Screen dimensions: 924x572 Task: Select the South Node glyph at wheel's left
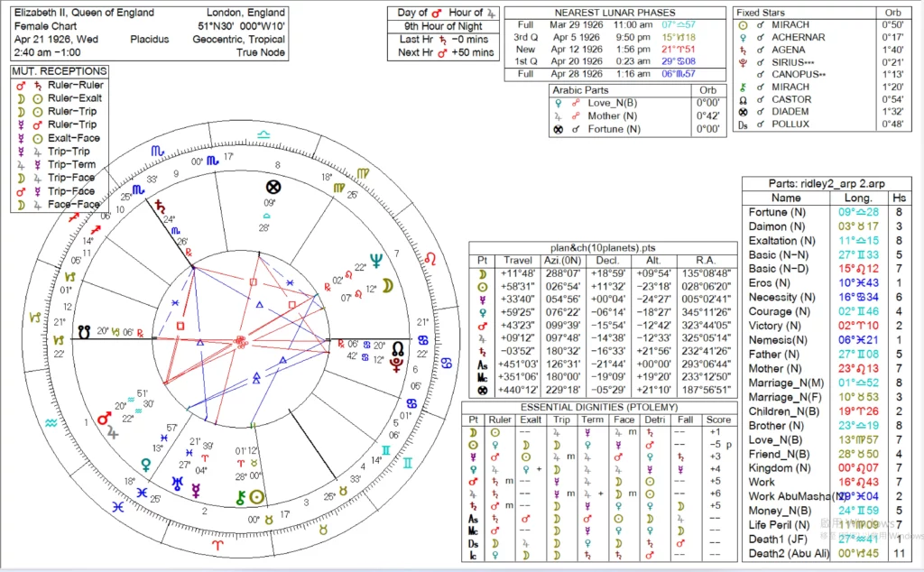(x=85, y=331)
